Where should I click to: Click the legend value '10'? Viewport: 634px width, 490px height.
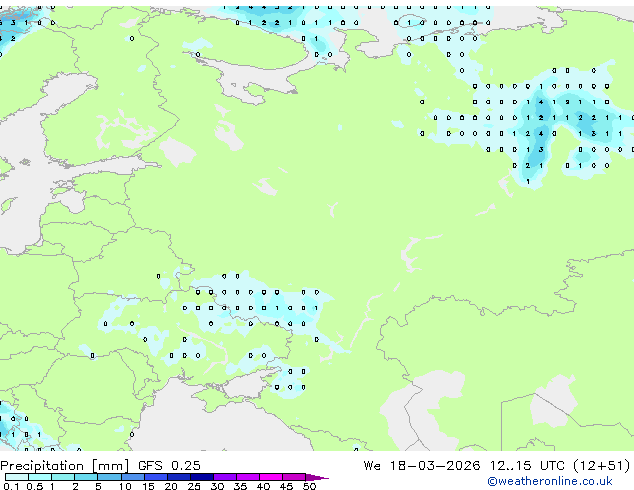click(125, 486)
